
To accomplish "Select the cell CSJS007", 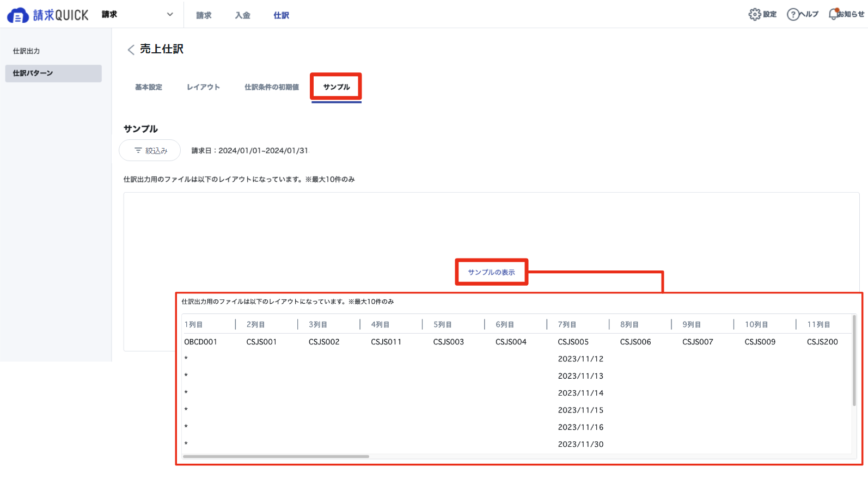I will [x=698, y=342].
